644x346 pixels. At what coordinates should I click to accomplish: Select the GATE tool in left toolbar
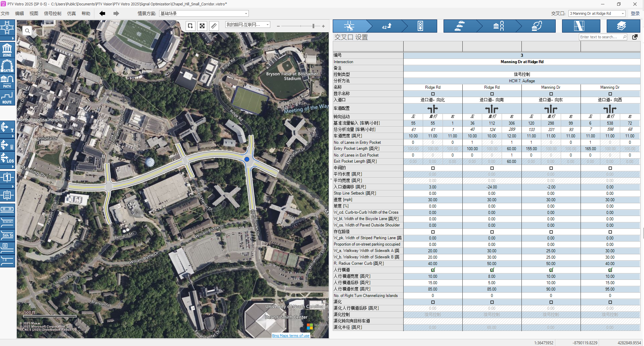7,66
